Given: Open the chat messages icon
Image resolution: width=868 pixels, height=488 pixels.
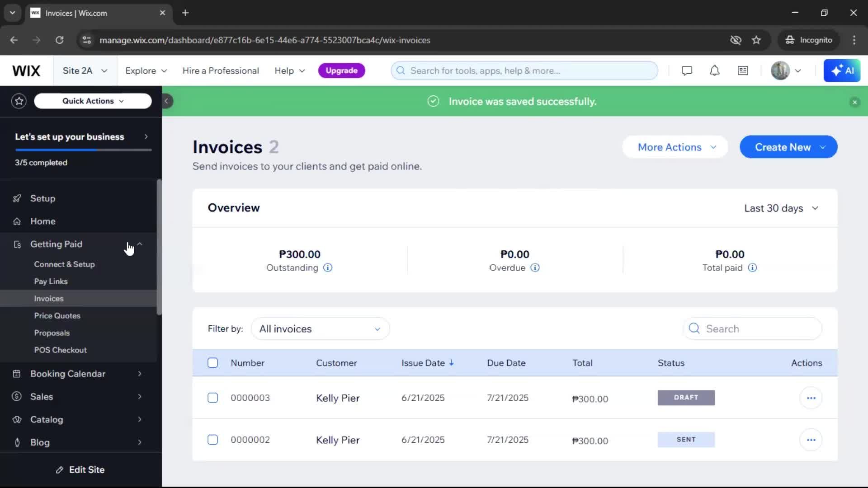Looking at the screenshot, I should pos(687,71).
